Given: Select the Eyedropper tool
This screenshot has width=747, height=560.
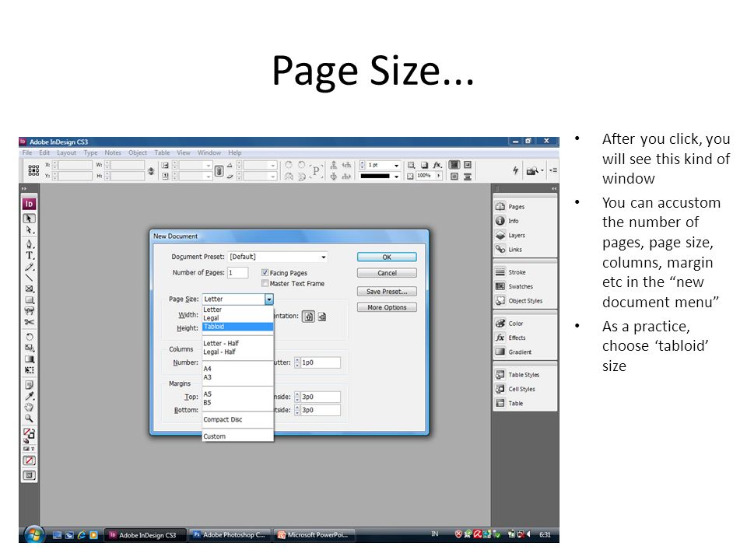Looking at the screenshot, I should pos(29,396).
